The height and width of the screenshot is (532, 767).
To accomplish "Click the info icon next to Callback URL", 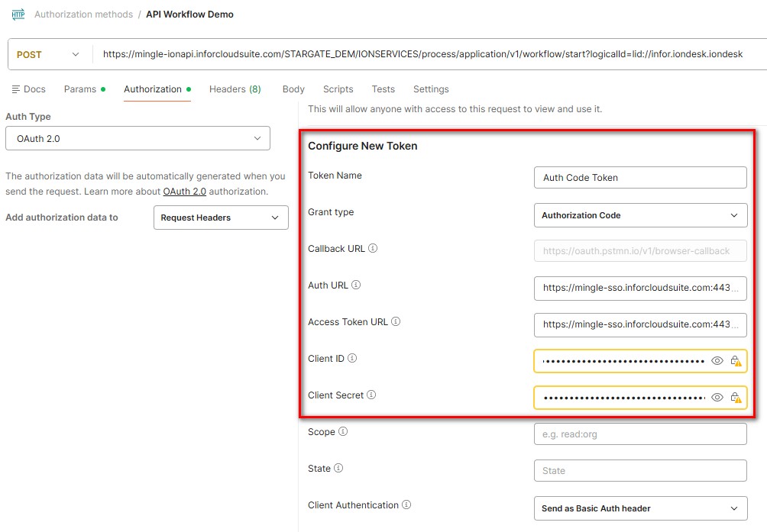I will pos(373,249).
